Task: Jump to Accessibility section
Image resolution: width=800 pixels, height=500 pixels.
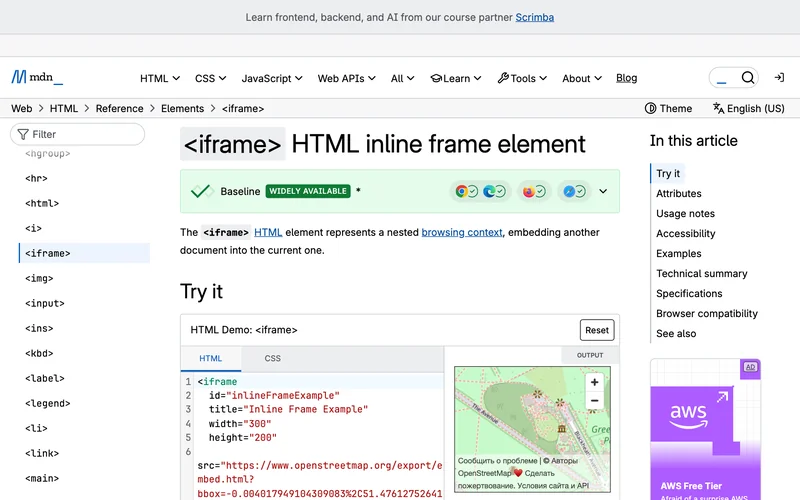Action: point(685,233)
